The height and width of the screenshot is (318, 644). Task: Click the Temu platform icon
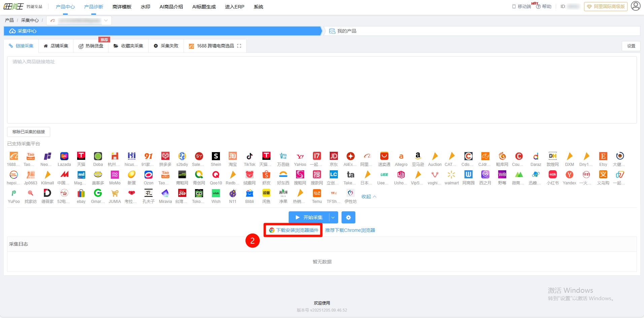[x=317, y=193]
